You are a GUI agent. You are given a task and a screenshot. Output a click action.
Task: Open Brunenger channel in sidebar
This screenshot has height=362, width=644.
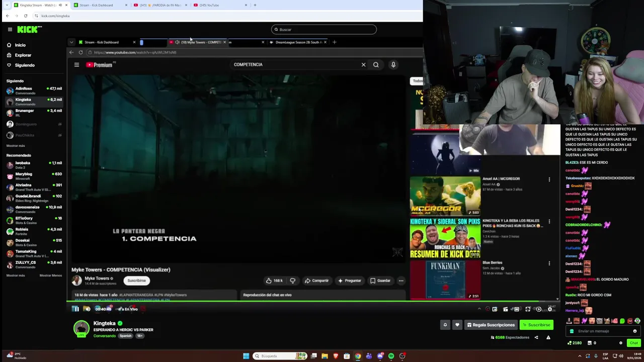34,113
